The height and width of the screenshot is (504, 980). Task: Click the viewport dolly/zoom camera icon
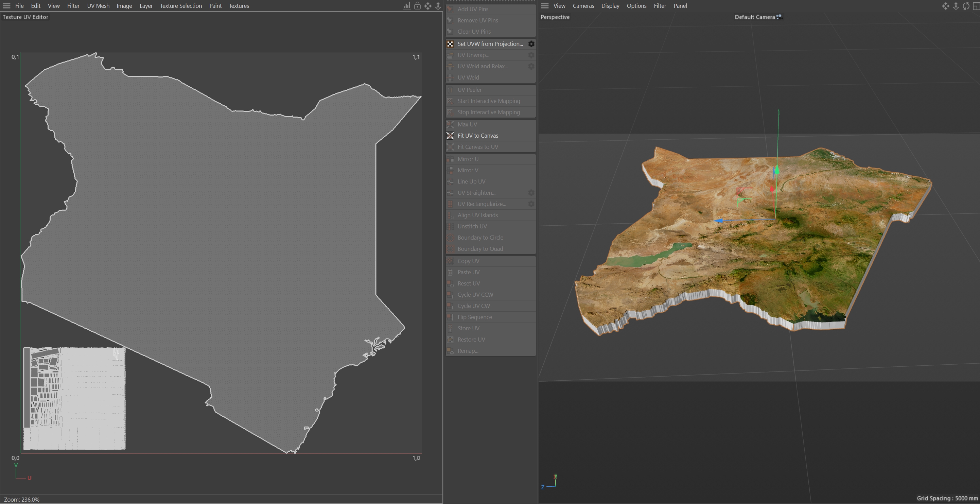coord(956,6)
